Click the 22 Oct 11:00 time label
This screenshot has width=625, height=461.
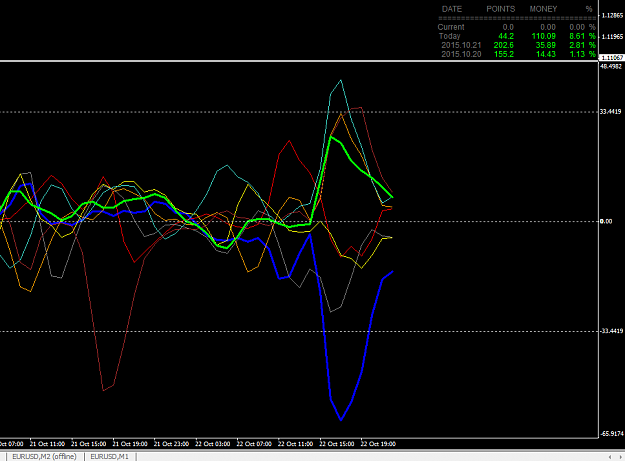[x=295, y=444]
